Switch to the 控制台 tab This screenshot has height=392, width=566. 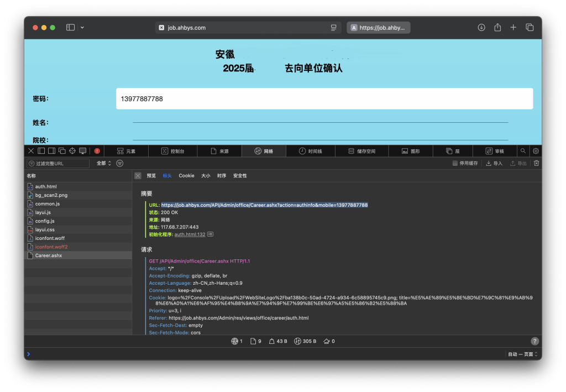172,151
